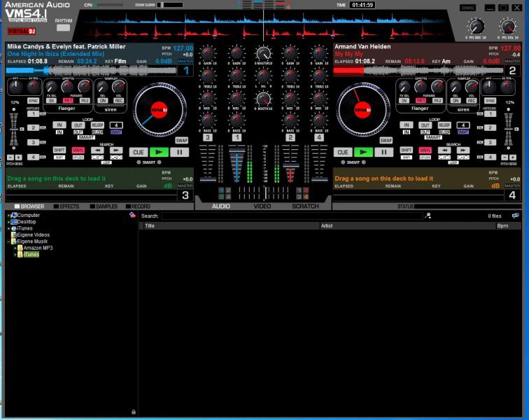Click the search options icon beside search box
Image resolution: width=529 pixels, height=420 pixels.
(428, 216)
